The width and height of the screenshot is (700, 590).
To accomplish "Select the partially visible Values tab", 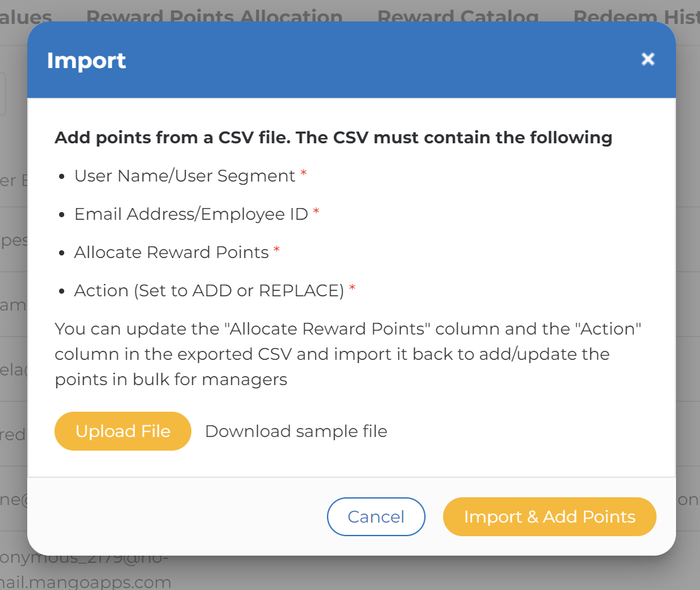I will point(25,15).
